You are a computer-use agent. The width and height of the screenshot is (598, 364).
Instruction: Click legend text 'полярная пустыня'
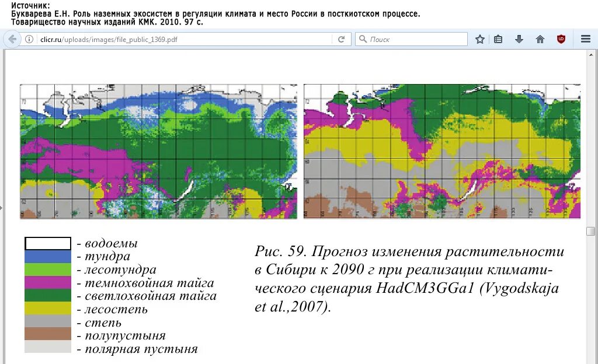pyautogui.click(x=141, y=349)
